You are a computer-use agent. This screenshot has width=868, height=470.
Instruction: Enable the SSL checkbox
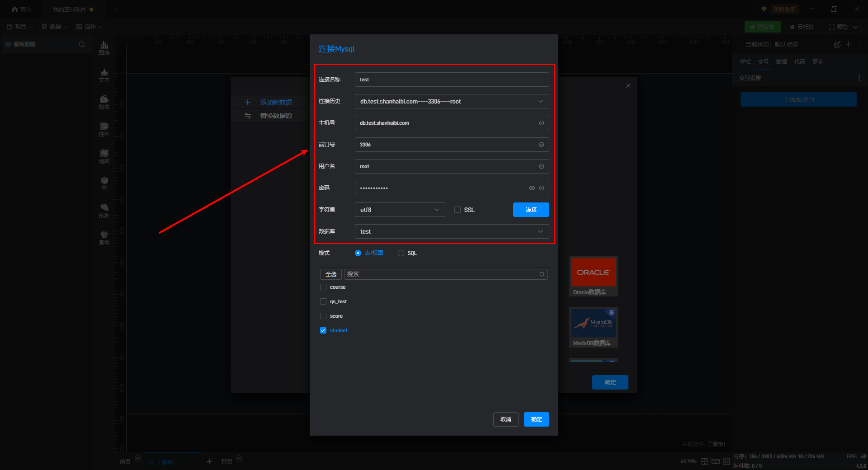pos(458,210)
